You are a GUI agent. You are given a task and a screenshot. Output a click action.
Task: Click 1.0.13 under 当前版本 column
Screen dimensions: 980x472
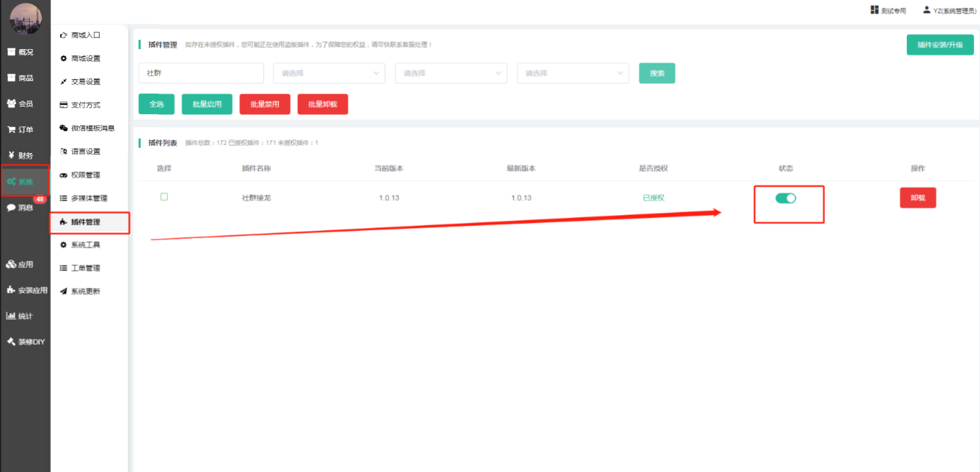click(x=389, y=198)
